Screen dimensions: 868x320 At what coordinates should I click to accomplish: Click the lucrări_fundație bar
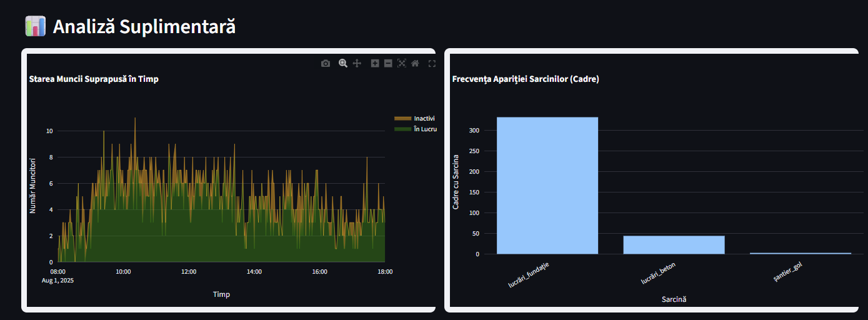coord(547,186)
